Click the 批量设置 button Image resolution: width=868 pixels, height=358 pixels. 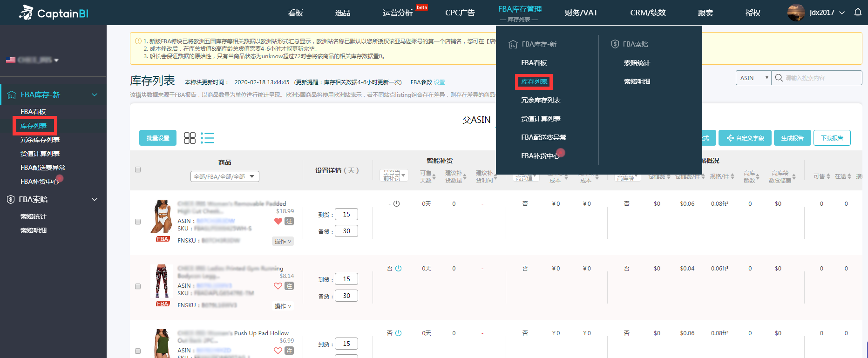tap(158, 138)
